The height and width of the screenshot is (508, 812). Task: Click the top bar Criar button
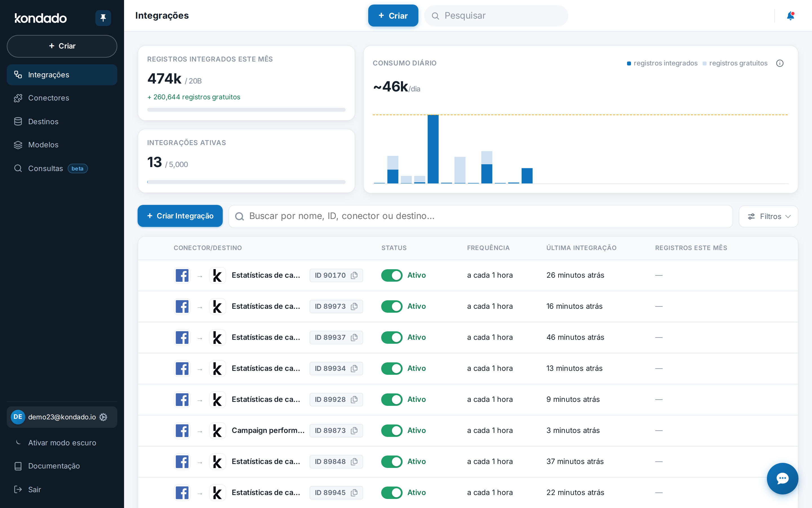[x=393, y=16]
